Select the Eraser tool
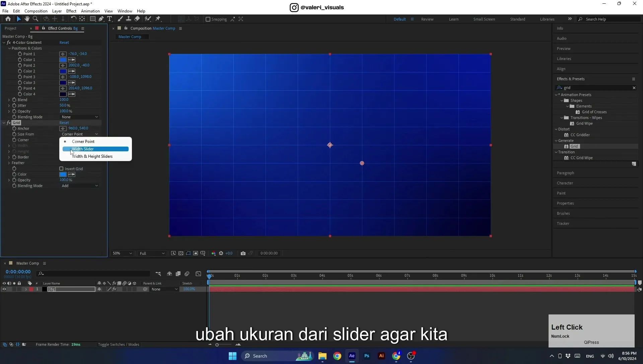The height and width of the screenshot is (364, 643). [137, 19]
